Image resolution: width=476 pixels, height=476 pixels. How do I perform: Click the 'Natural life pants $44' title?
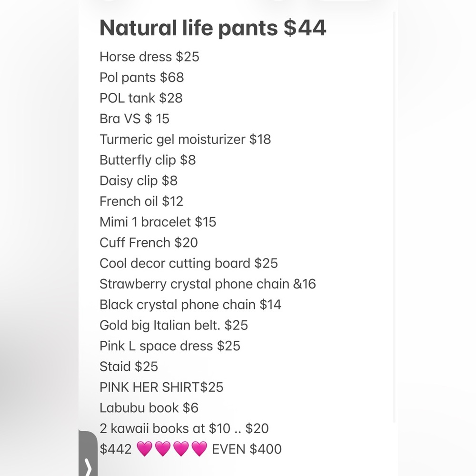point(213,28)
